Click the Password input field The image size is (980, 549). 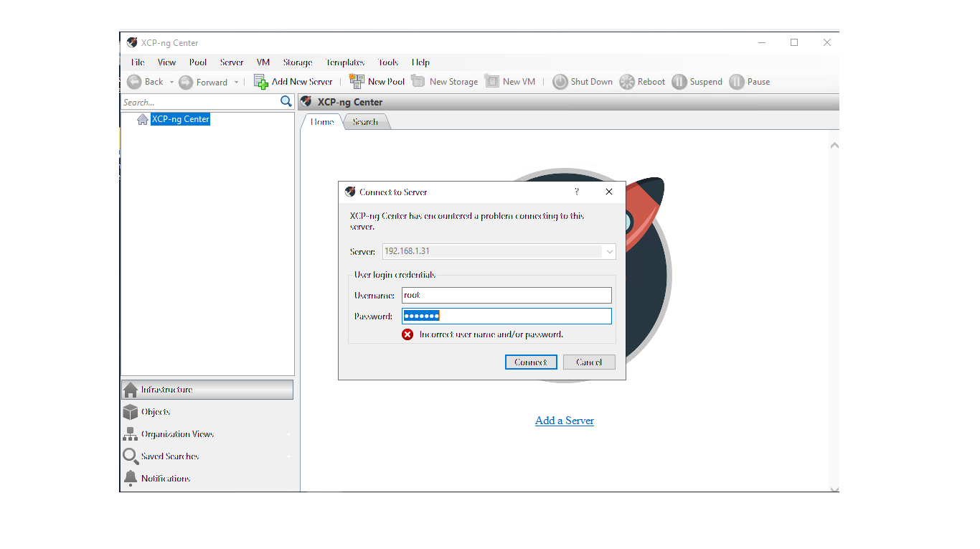click(507, 316)
